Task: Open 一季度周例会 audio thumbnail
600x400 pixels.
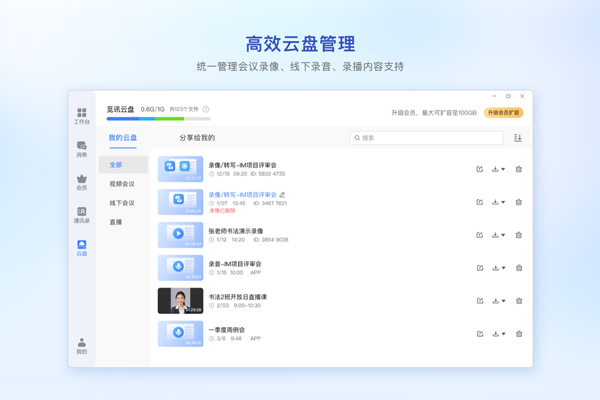Action: pyautogui.click(x=181, y=334)
